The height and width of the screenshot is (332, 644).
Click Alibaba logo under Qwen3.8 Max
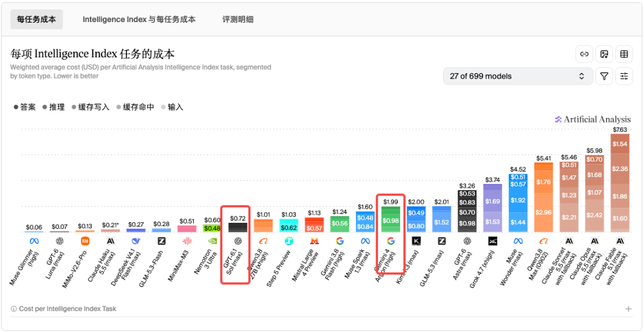[x=543, y=241]
